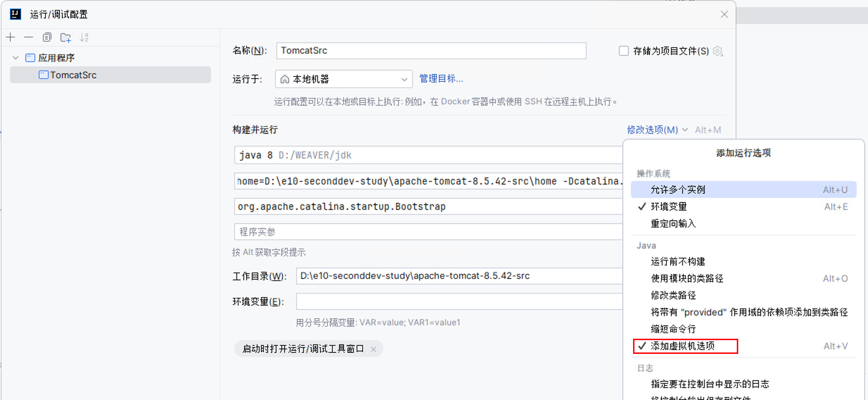This screenshot has height=400, width=868.
Task: Collapse the 应用程序 tree node
Action: pos(15,58)
